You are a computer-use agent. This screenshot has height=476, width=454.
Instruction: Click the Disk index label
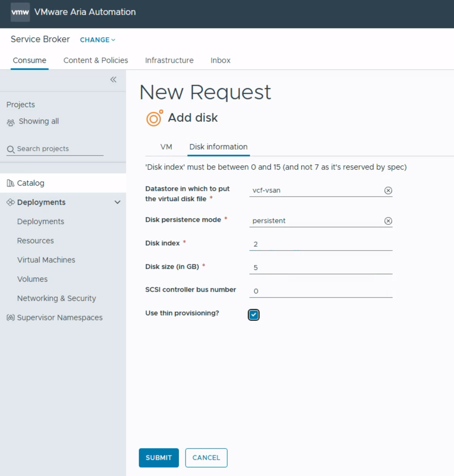pyautogui.click(x=162, y=243)
